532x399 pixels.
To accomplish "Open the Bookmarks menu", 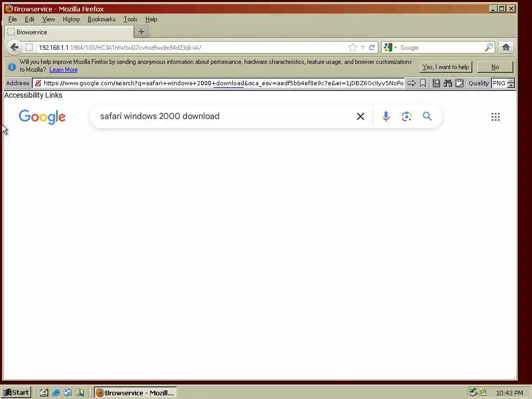I will tap(101, 19).
